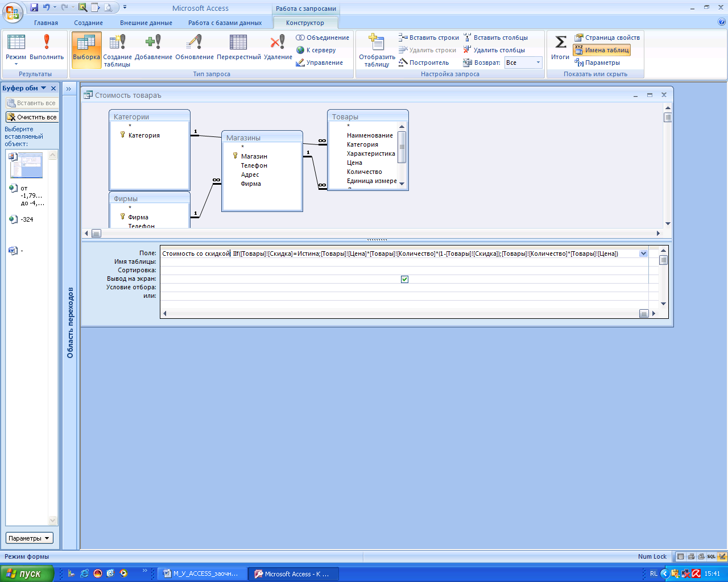Open query Параметры dialog
Viewport: 728px width, 582px height.
point(597,63)
